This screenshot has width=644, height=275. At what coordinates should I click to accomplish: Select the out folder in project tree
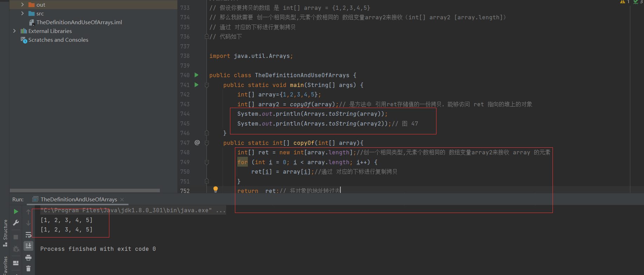[x=41, y=5]
